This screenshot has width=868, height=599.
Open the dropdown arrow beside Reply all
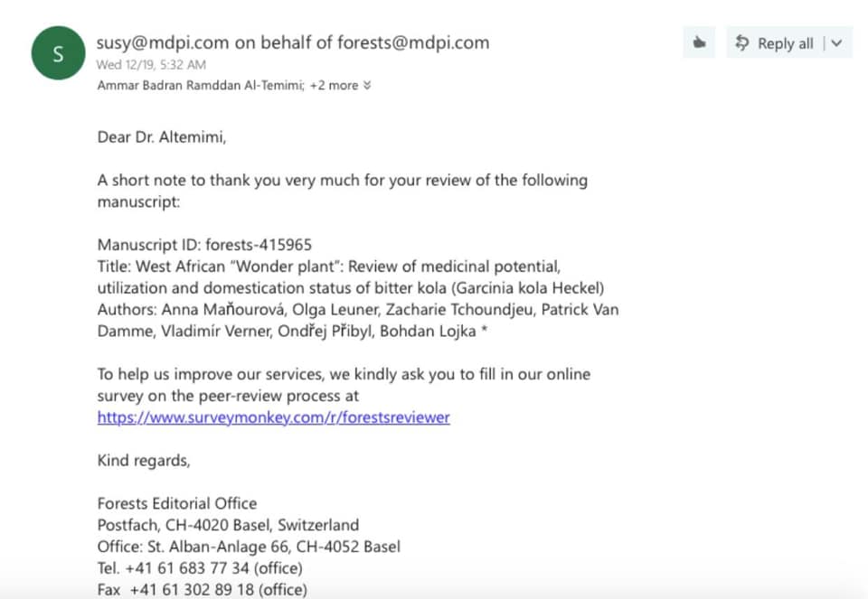click(837, 42)
